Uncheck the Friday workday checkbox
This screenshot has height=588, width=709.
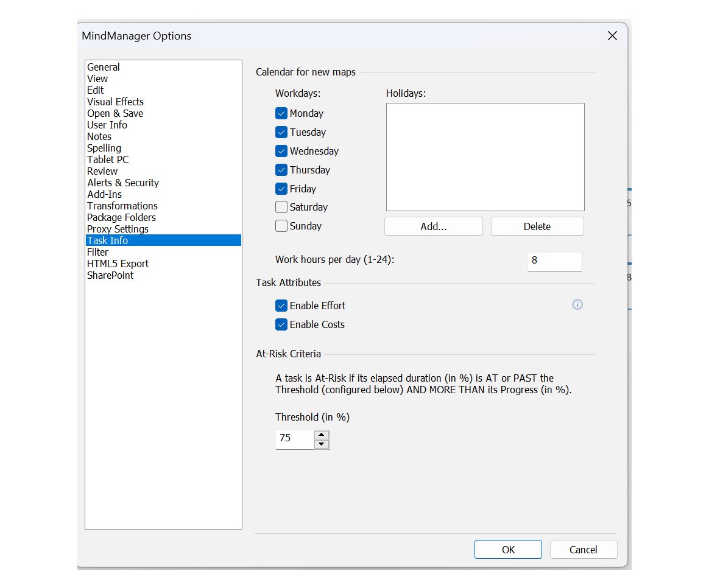coord(281,189)
